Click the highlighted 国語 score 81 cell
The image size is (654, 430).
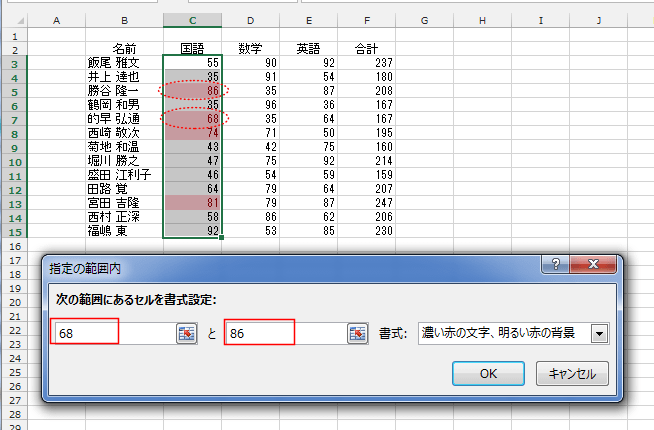coord(192,203)
